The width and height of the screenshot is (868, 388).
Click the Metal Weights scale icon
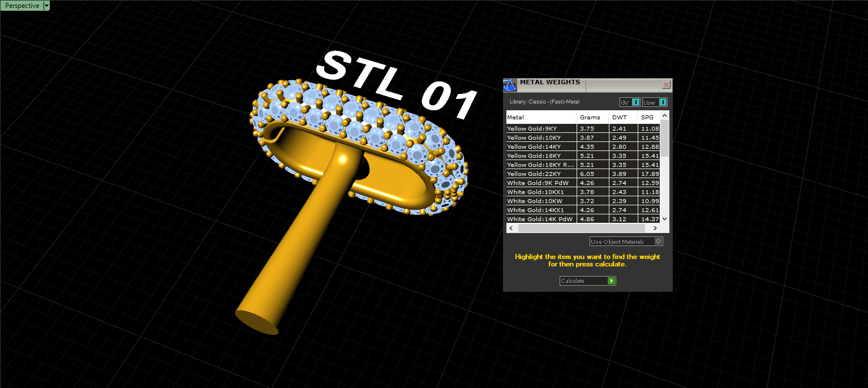click(510, 85)
